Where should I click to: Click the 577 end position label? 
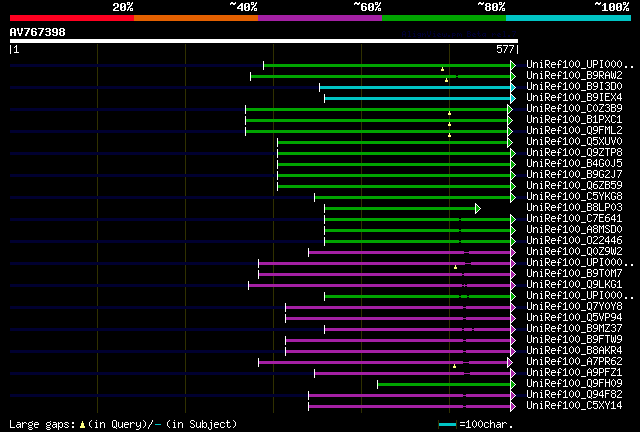(505, 49)
